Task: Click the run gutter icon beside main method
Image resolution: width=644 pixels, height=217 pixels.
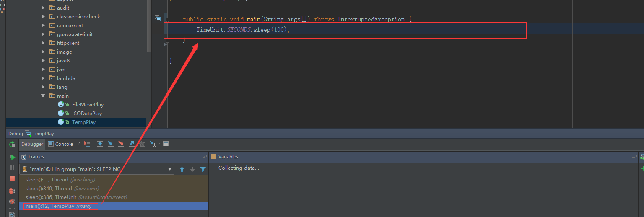Action: (158, 18)
